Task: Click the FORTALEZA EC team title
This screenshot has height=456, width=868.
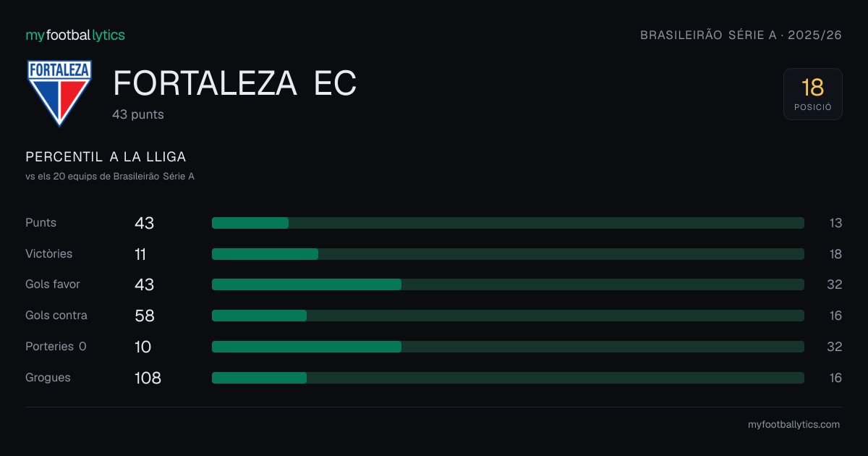Action: click(x=235, y=84)
